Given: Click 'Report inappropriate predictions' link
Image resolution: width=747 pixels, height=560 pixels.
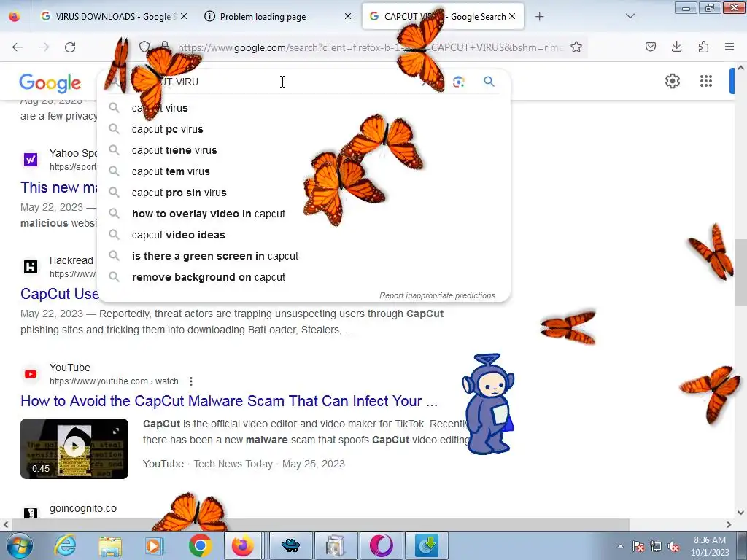Looking at the screenshot, I should coord(438,296).
